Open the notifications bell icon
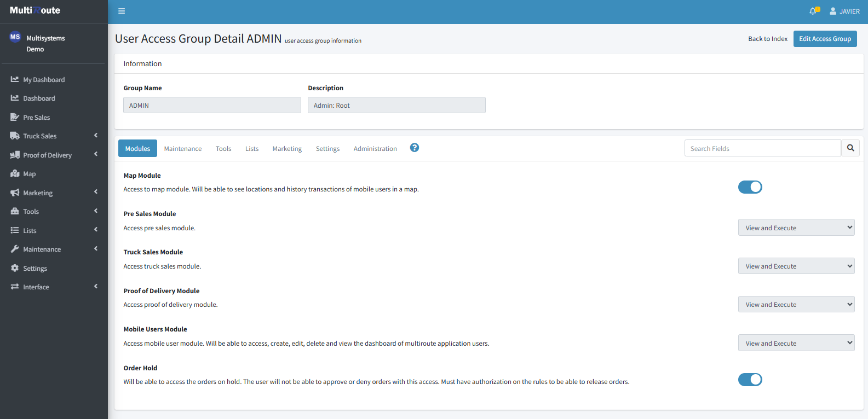Viewport: 868px width, 419px height. pyautogui.click(x=813, y=11)
